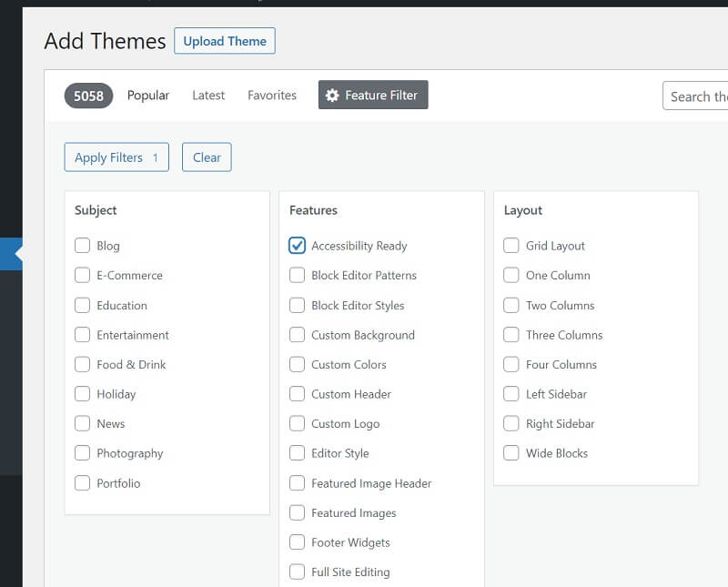Enable the Two Columns layout filter
Screen dimensions: 728x587
pyautogui.click(x=511, y=305)
